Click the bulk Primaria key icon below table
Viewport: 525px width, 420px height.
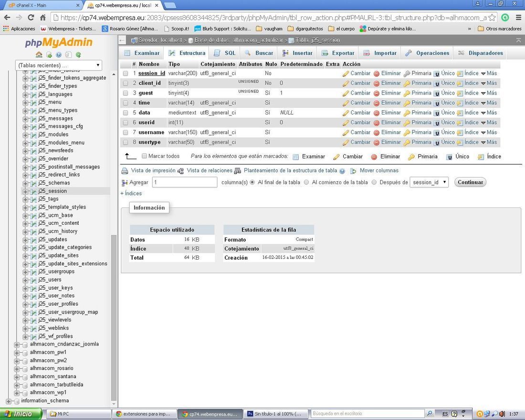(x=411, y=157)
